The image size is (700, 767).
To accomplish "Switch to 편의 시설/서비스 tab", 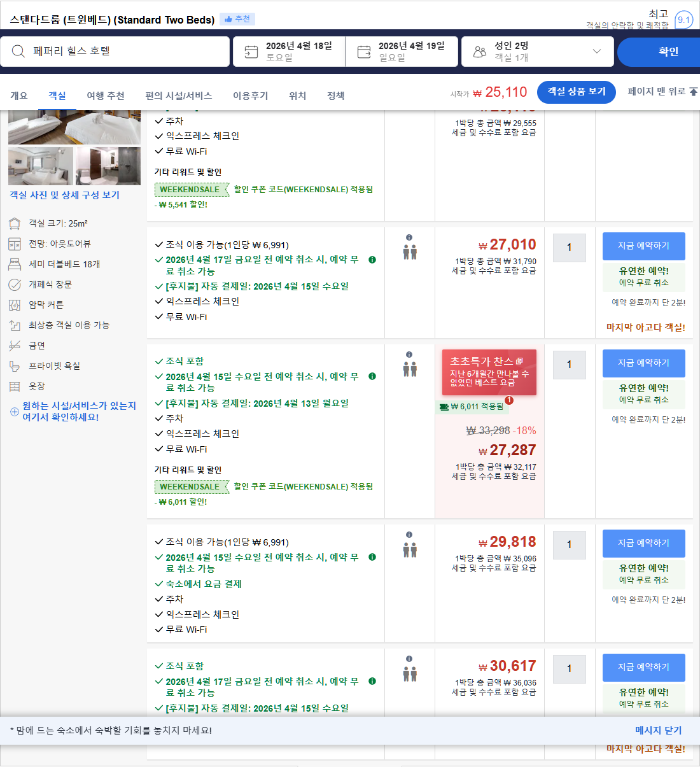I will tap(179, 95).
